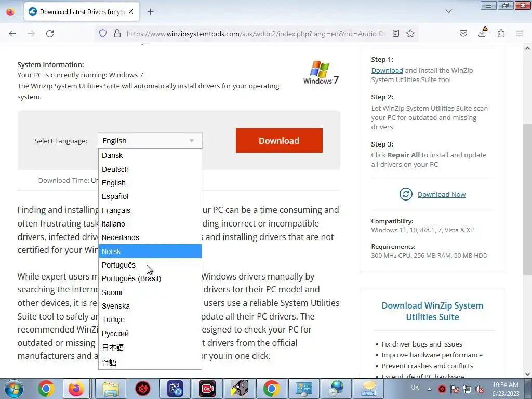This screenshot has width=532, height=399.
Task: Open Firefox downloads panel
Action: tap(482, 33)
